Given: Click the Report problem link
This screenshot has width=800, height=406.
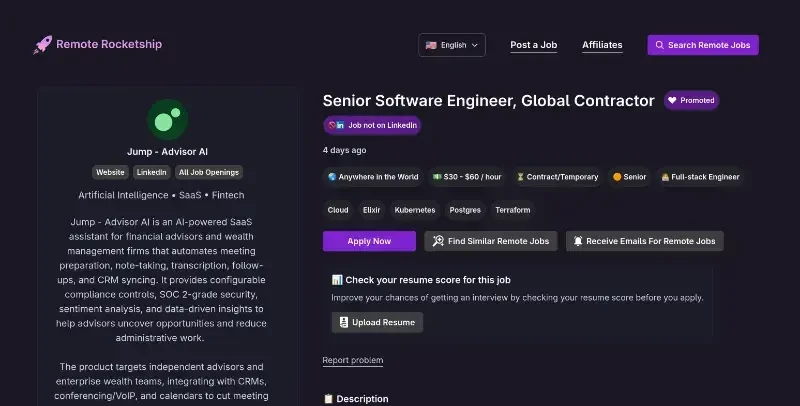Looking at the screenshot, I should click(x=352, y=360).
